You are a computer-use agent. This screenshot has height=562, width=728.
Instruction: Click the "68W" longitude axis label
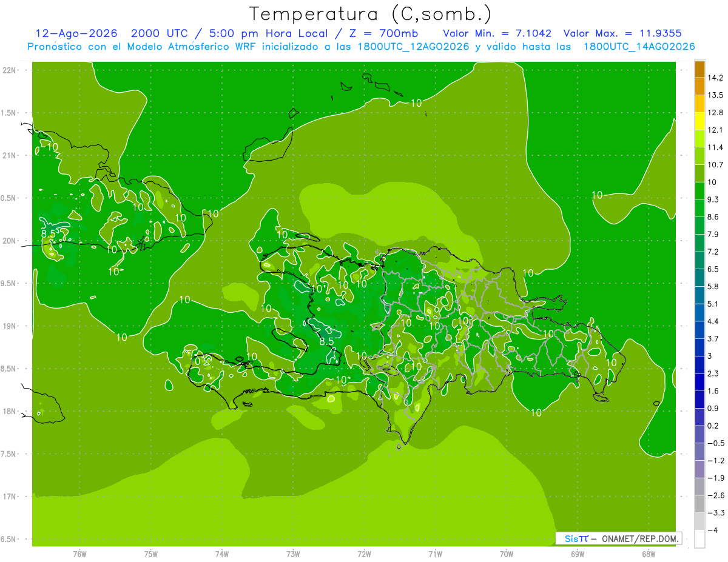tap(649, 554)
